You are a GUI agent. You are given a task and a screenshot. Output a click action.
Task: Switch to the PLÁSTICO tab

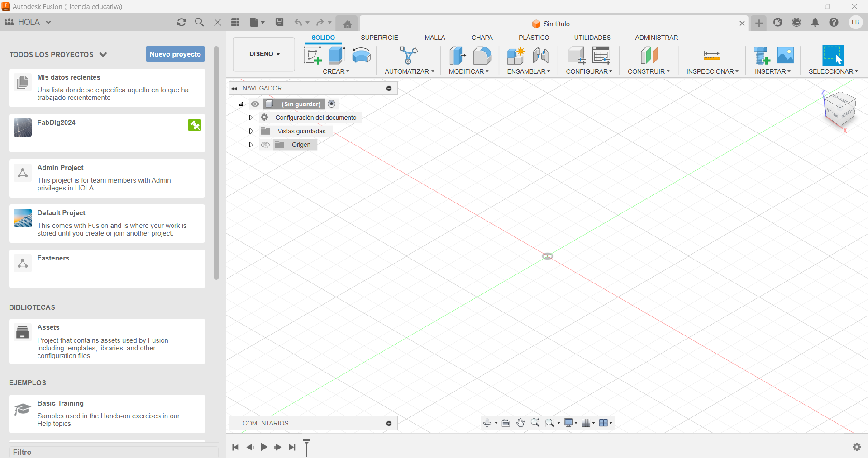click(534, 38)
